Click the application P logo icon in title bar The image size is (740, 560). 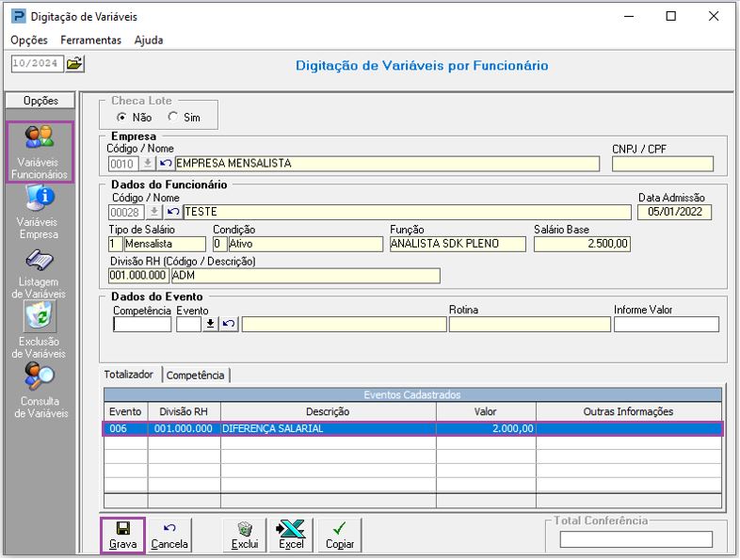[18, 16]
